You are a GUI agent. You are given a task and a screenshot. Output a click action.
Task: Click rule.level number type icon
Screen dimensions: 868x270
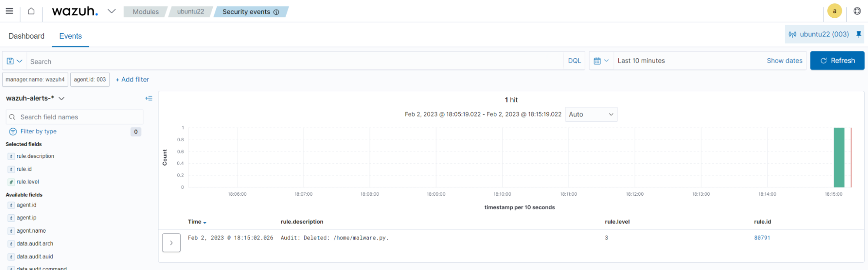pos(11,182)
